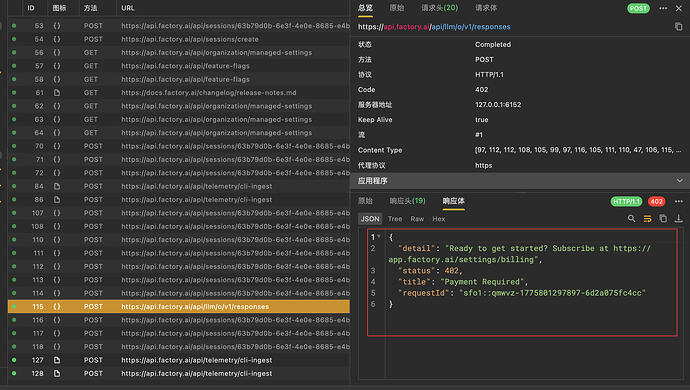This screenshot has width=690, height=390.
Task: Open the 响应头(19) tab
Action: tap(407, 201)
